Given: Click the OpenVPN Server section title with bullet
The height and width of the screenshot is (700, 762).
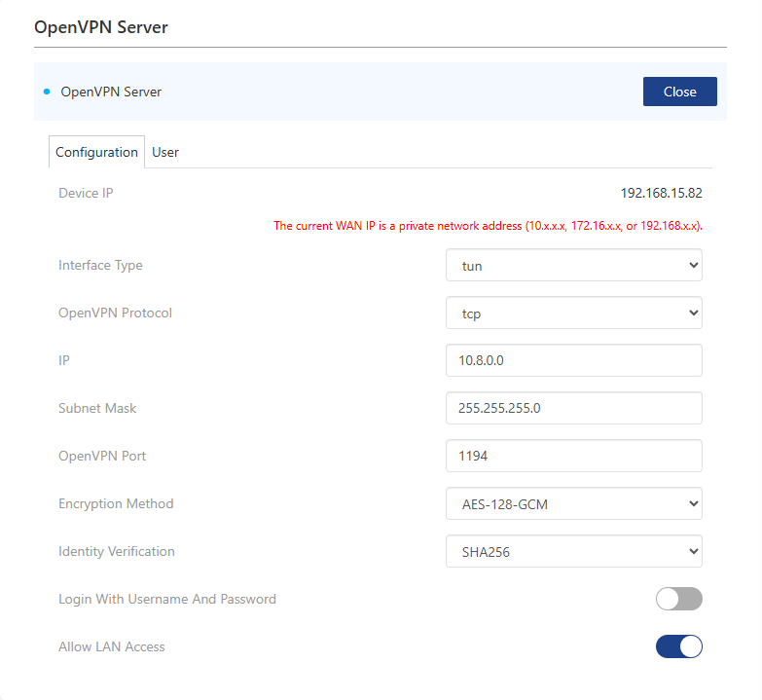Looking at the screenshot, I should [x=102, y=92].
